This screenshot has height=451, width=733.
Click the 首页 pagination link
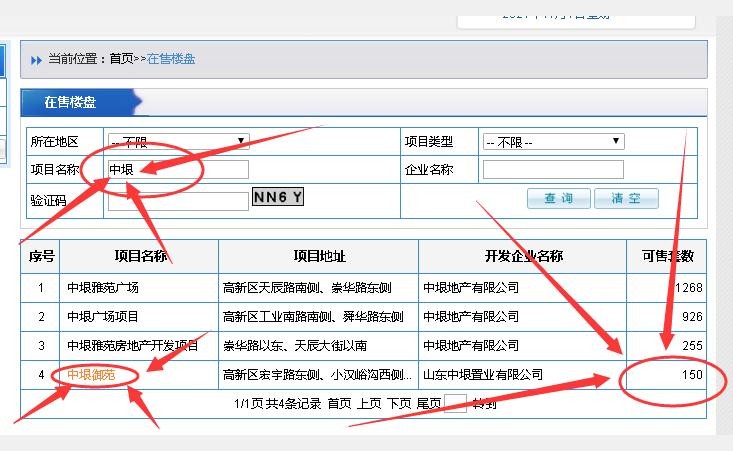coord(339,404)
